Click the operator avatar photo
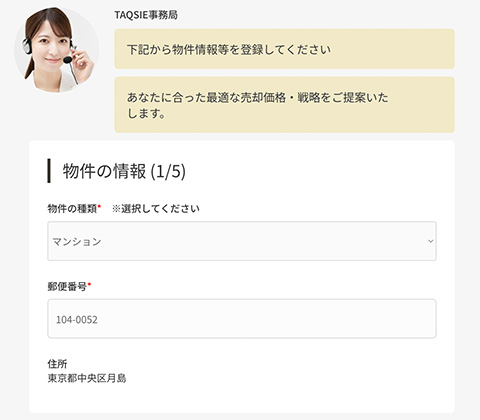Screen dimensions: 480x420 56,50
